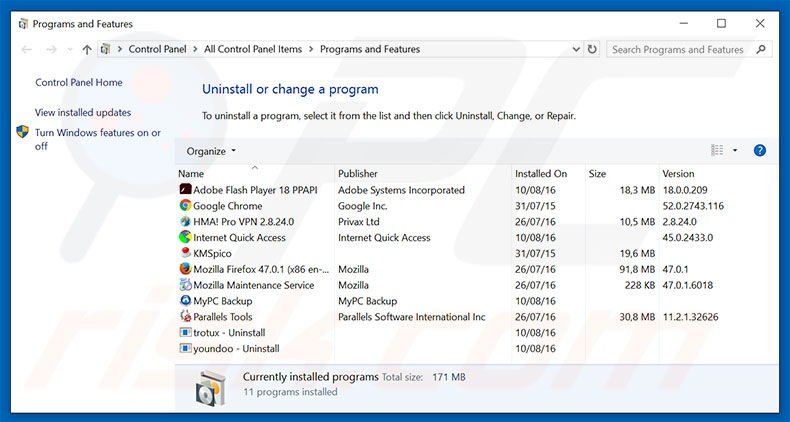The height and width of the screenshot is (422, 790).
Task: Go up one level with the up arrow
Action: click(87, 49)
